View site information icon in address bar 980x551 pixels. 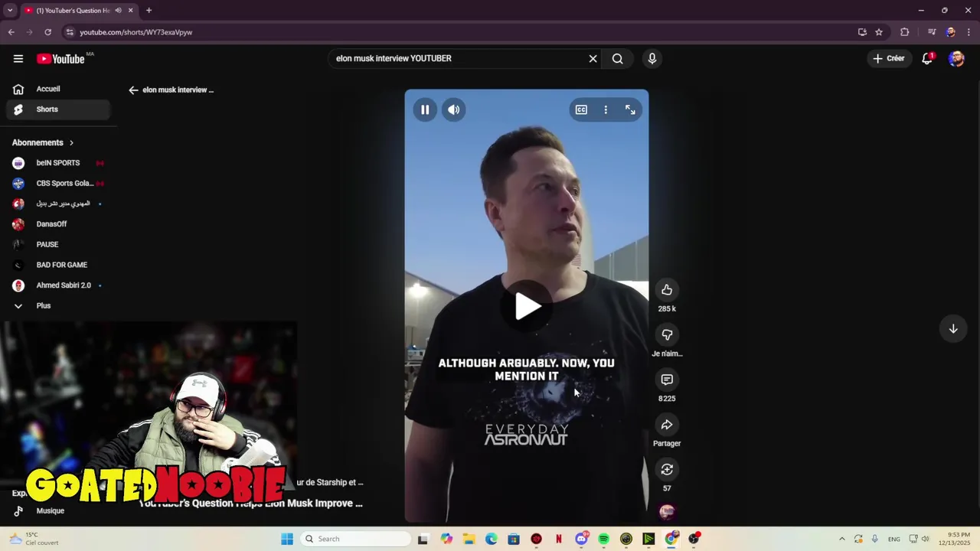click(70, 32)
